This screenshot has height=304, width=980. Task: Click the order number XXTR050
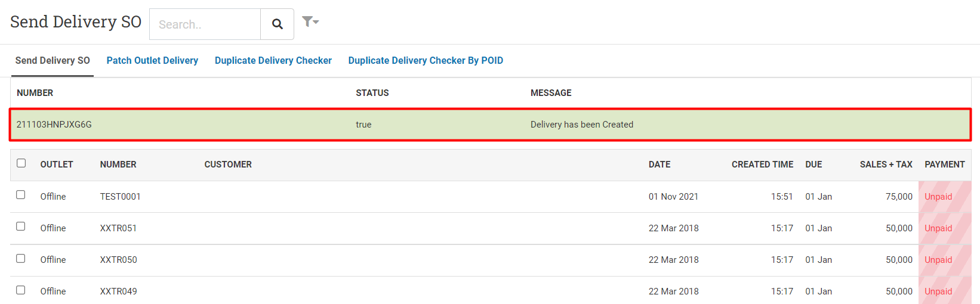(x=118, y=260)
